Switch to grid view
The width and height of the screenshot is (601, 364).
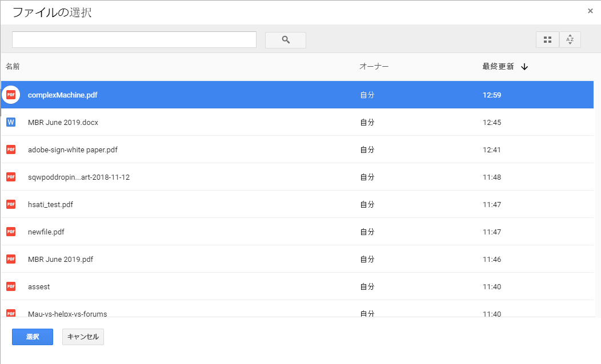pyautogui.click(x=547, y=39)
